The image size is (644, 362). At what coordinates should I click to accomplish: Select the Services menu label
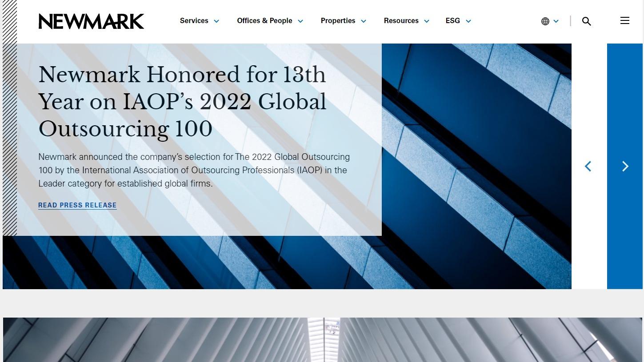click(x=194, y=21)
